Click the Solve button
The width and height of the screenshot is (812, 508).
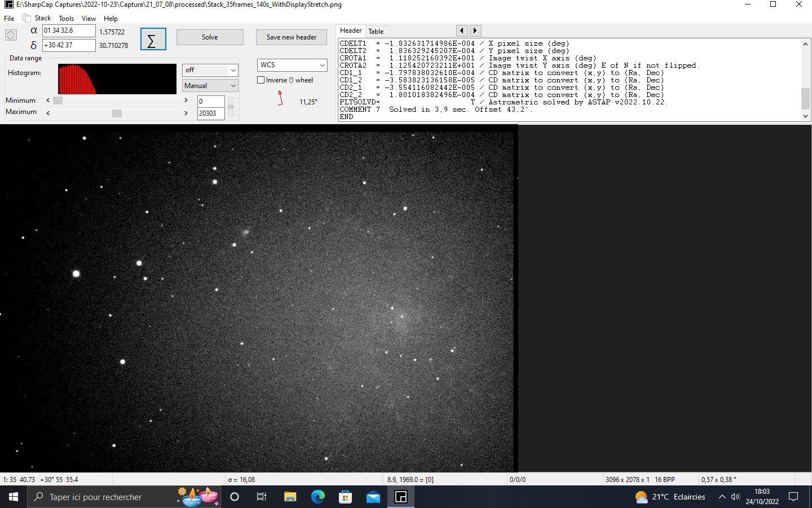click(210, 37)
